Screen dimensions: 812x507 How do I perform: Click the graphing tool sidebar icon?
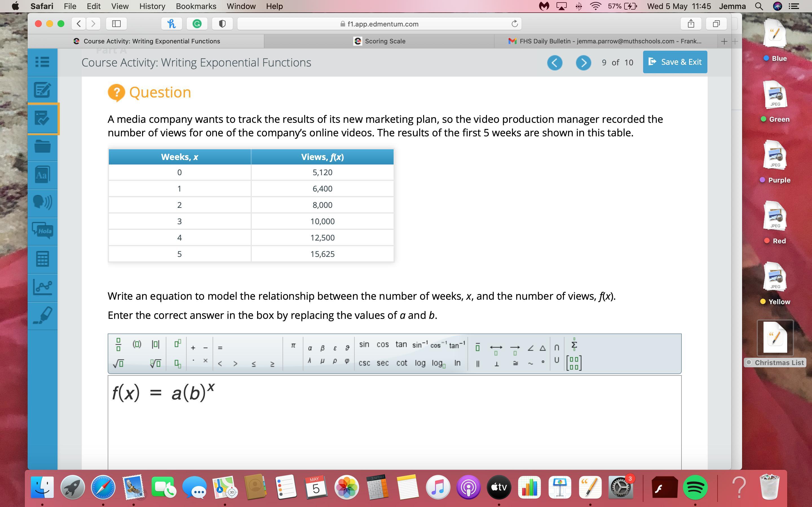(x=42, y=287)
